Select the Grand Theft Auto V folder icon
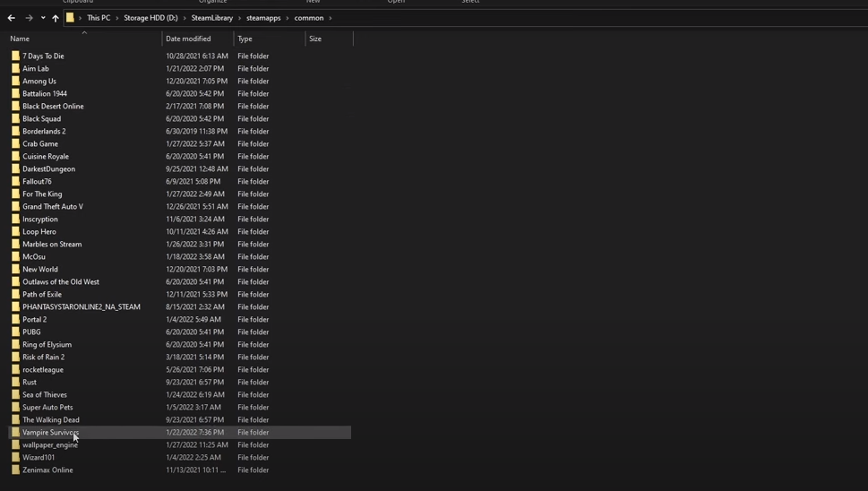This screenshot has width=868, height=491. pos(15,206)
